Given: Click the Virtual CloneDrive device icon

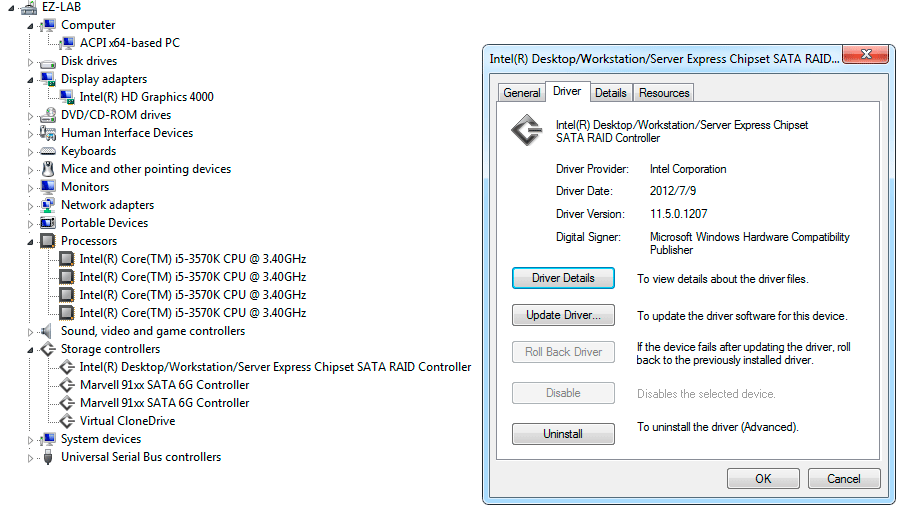Looking at the screenshot, I should [67, 421].
